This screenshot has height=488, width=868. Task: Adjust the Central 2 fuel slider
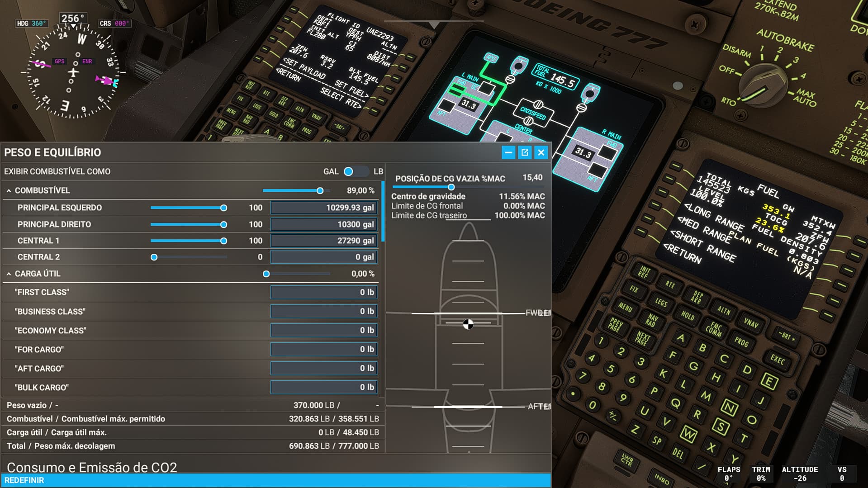pos(154,257)
